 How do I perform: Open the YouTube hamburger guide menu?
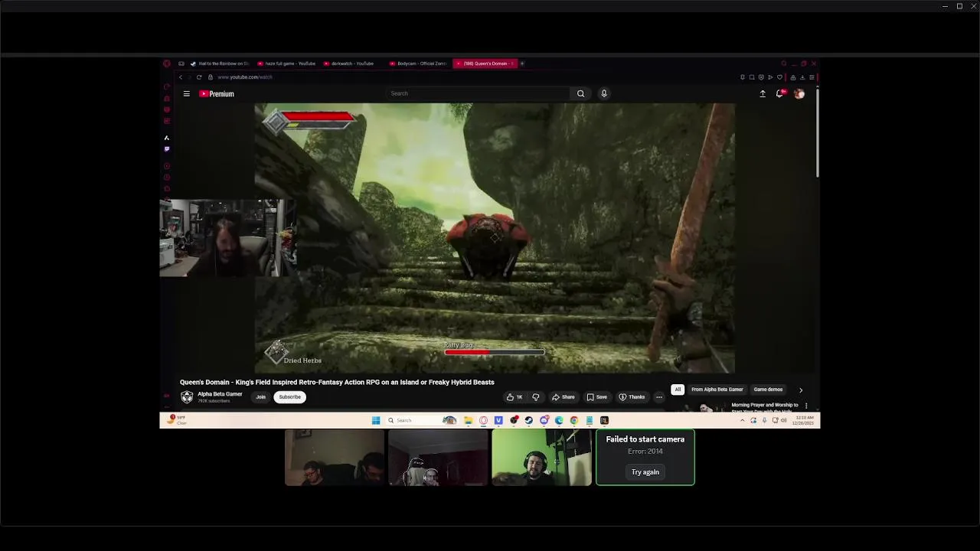186,93
